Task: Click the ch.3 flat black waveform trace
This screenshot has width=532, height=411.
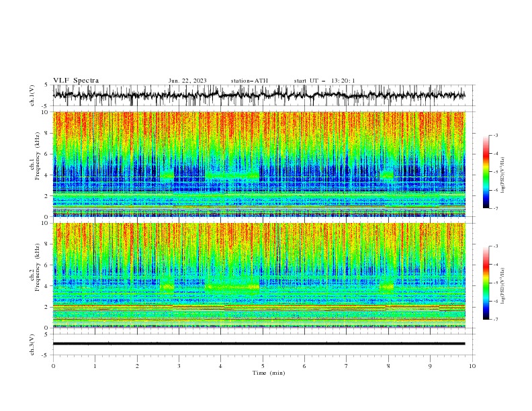Action: click(259, 344)
